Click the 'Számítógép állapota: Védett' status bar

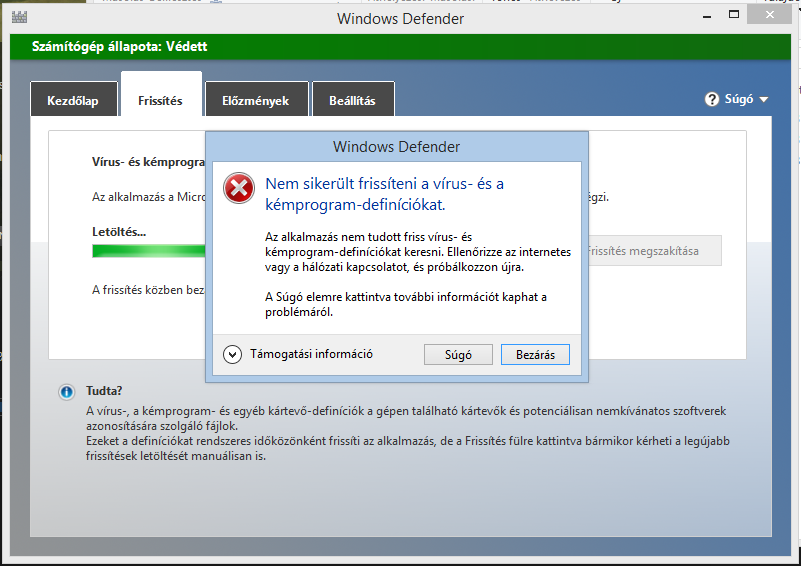(400, 47)
